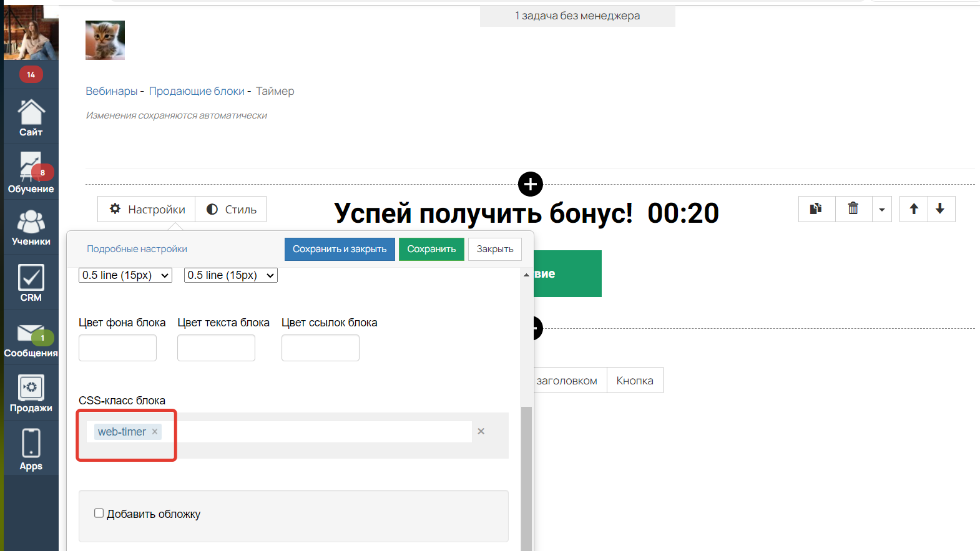This screenshot has height=551, width=980.
Task: Remove the web-timer CSS class tag
Action: coord(155,432)
